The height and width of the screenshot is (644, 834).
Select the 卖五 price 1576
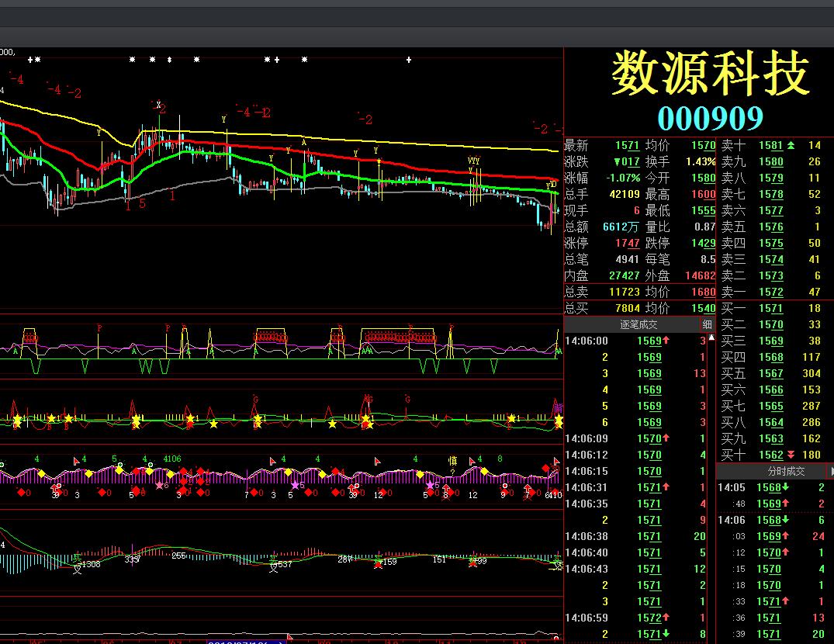tap(771, 227)
